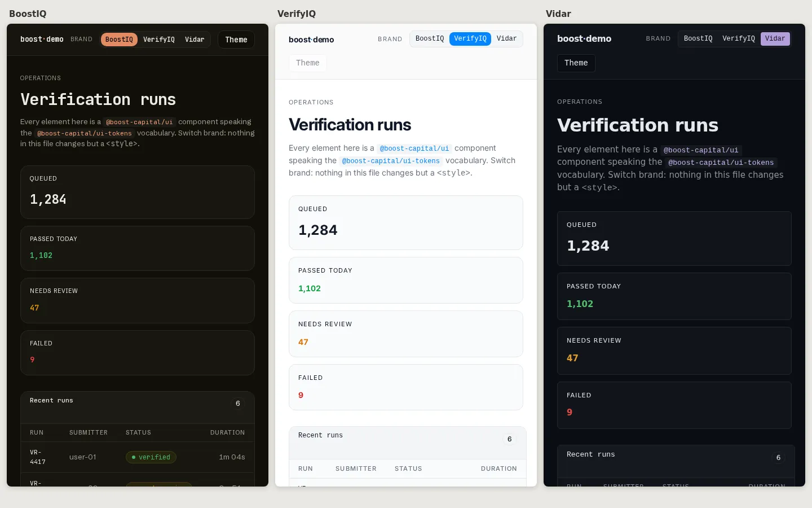Click Verification runs heading in BoostIQ panel
The image size is (812, 508).
(98, 99)
